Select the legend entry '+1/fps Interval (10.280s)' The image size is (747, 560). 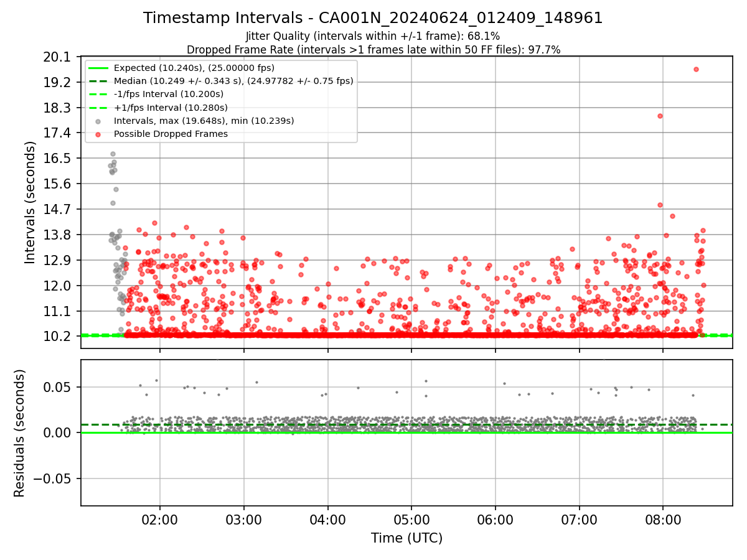pos(171,107)
